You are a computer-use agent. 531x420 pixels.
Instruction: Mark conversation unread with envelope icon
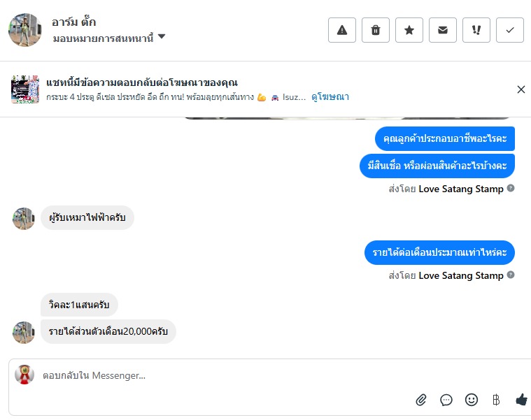coord(443,30)
